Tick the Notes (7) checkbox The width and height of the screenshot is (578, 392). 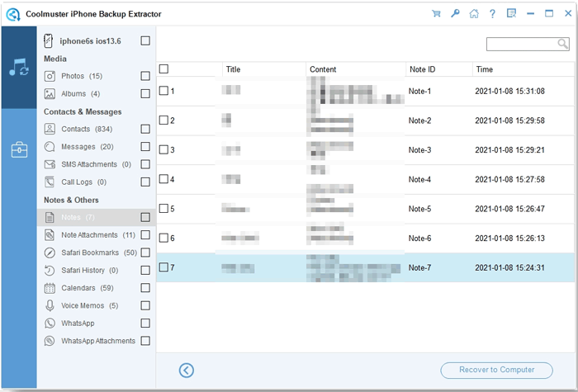point(145,217)
